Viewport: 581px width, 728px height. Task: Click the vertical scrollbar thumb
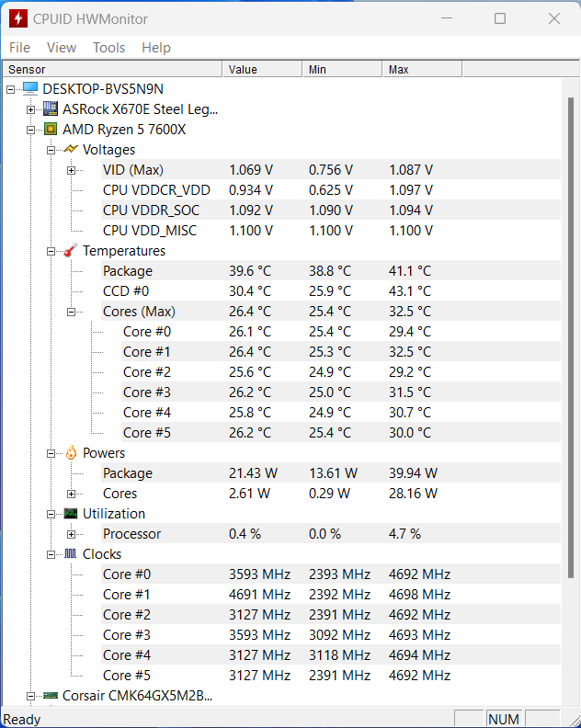pos(571,338)
